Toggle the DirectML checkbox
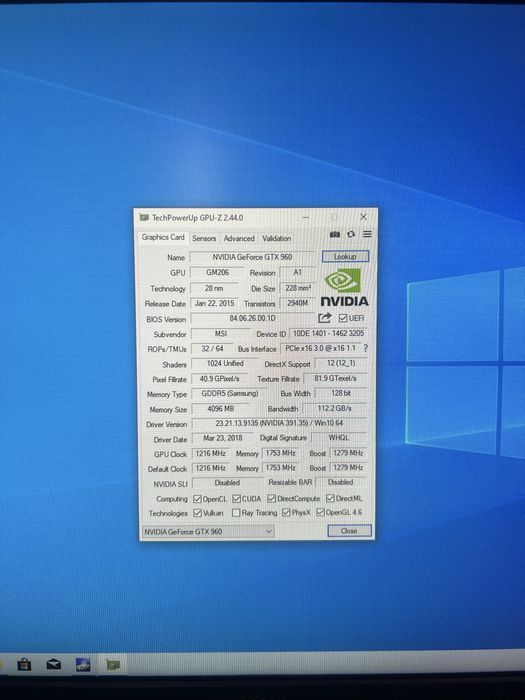Image resolution: width=525 pixels, height=700 pixels. (330, 498)
